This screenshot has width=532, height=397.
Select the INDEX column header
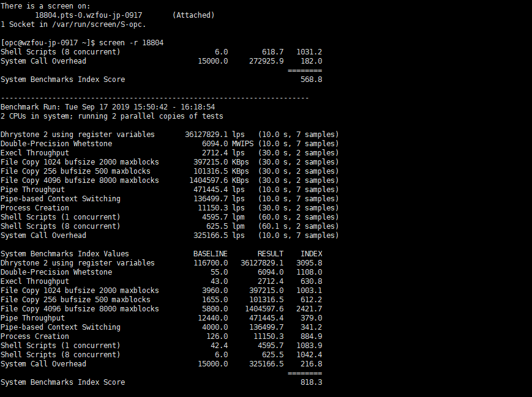tap(312, 254)
